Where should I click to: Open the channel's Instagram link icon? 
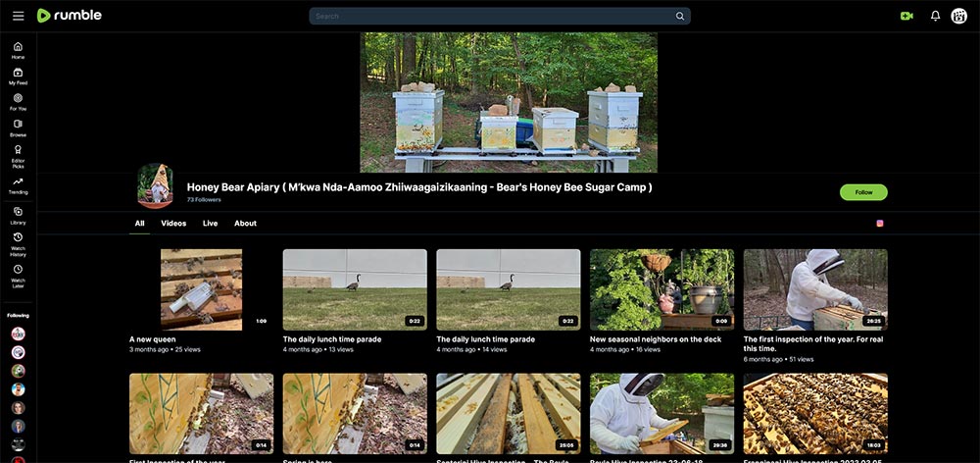[880, 224]
